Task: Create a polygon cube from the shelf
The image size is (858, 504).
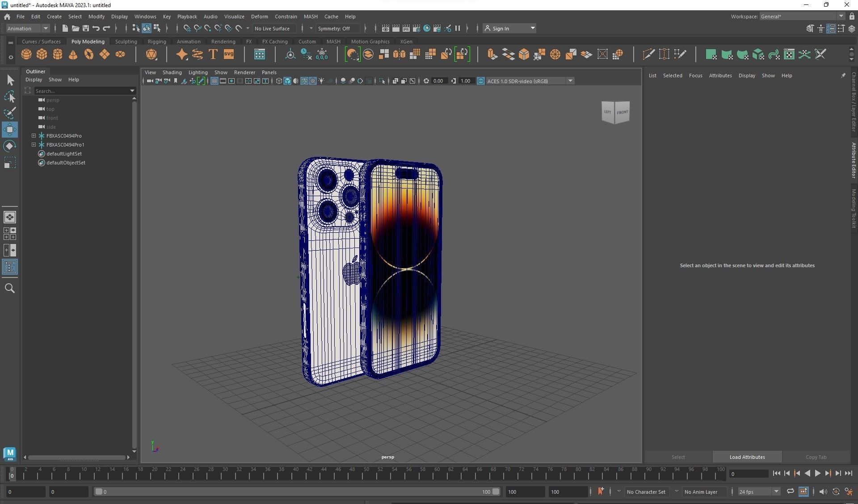Action: 42,55
